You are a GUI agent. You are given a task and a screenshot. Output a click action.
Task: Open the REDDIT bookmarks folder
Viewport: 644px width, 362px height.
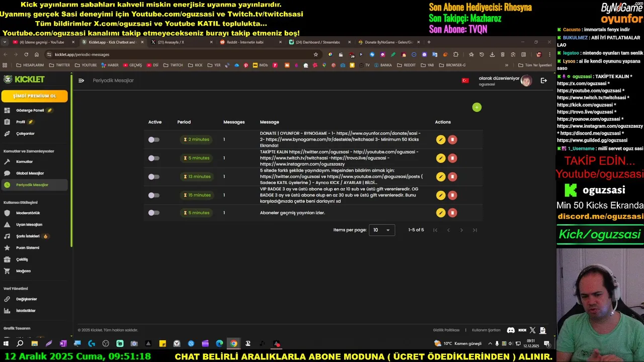[x=407, y=65]
